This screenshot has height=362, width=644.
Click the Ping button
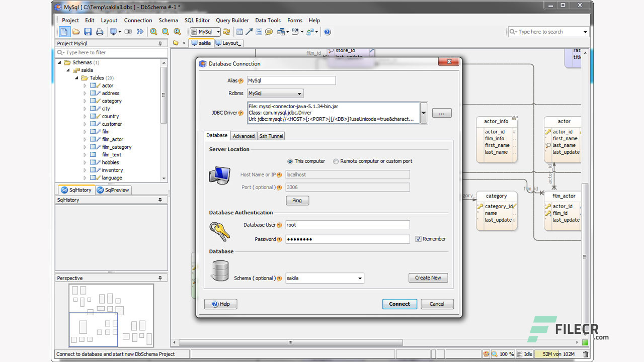pyautogui.click(x=297, y=201)
